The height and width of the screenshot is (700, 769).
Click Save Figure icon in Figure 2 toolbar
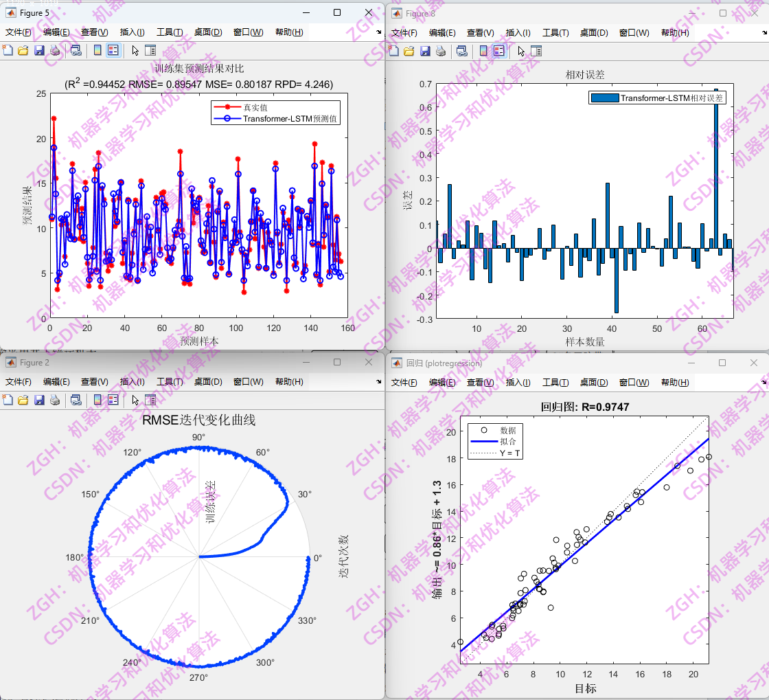coord(39,400)
